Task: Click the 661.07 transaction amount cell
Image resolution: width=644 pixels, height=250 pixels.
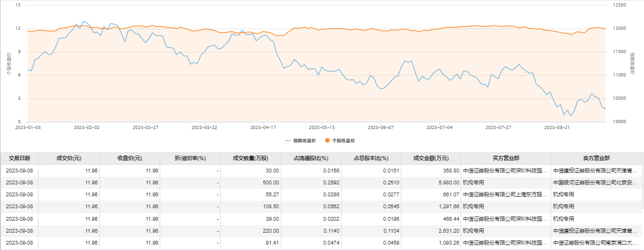Action: tap(431, 195)
